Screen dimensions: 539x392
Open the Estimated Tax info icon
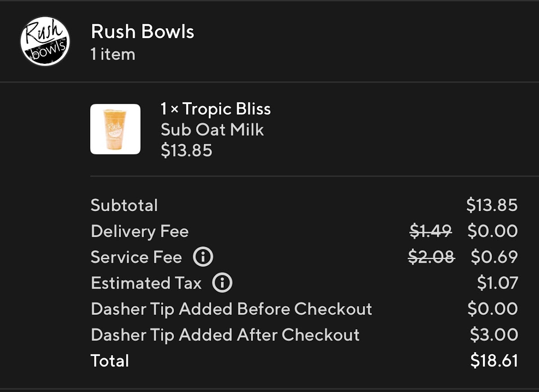(x=221, y=283)
